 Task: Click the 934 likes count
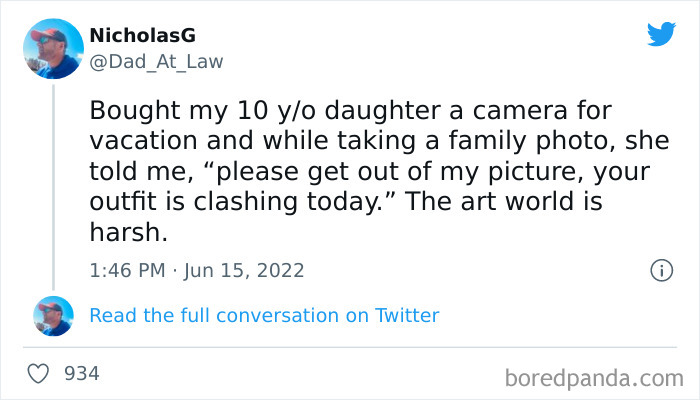pyautogui.click(x=81, y=374)
